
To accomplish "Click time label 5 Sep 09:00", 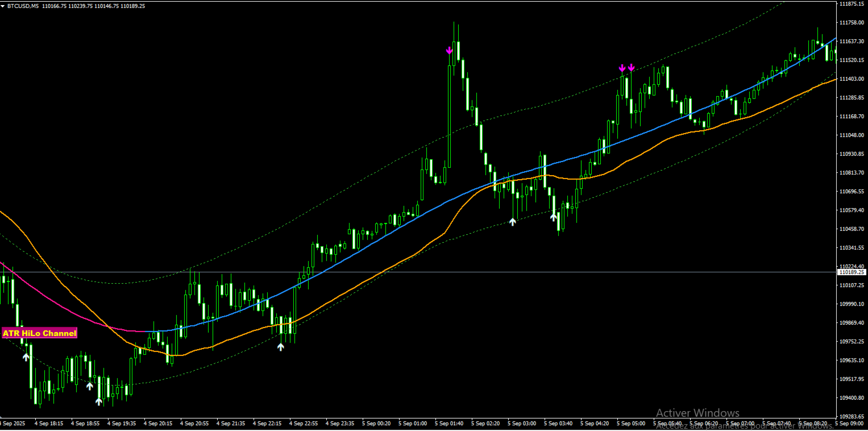I will (x=849, y=423).
